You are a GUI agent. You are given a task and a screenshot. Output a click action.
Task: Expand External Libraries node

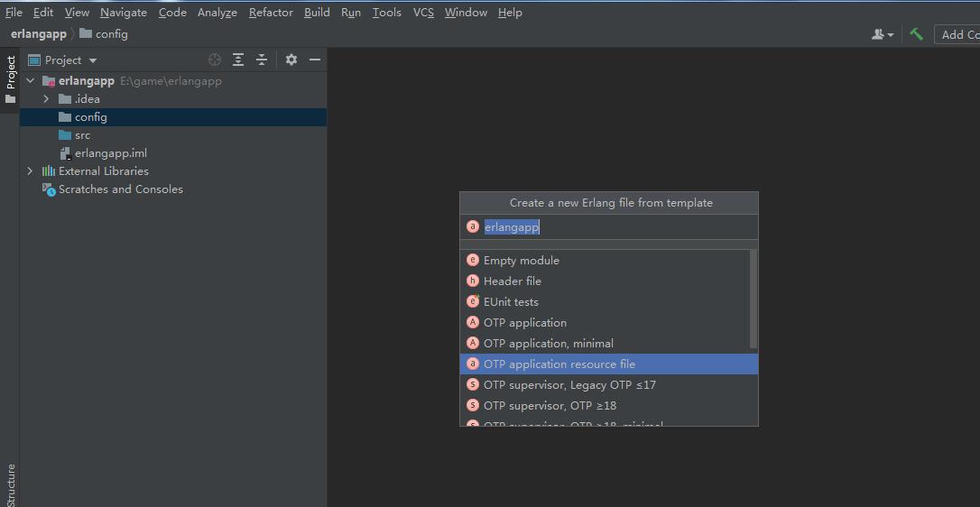tap(31, 171)
